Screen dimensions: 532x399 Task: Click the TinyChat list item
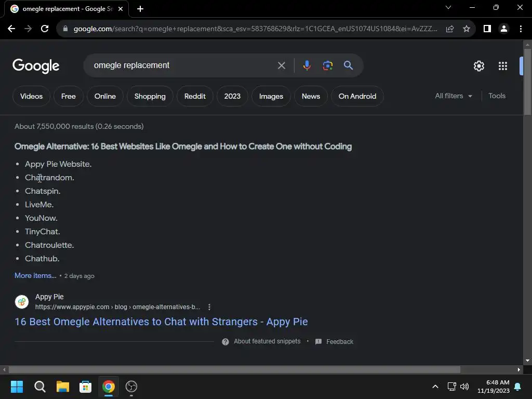43,232
